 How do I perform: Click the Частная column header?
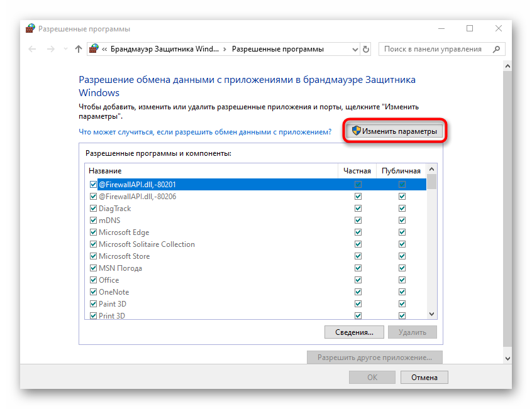[x=357, y=171]
